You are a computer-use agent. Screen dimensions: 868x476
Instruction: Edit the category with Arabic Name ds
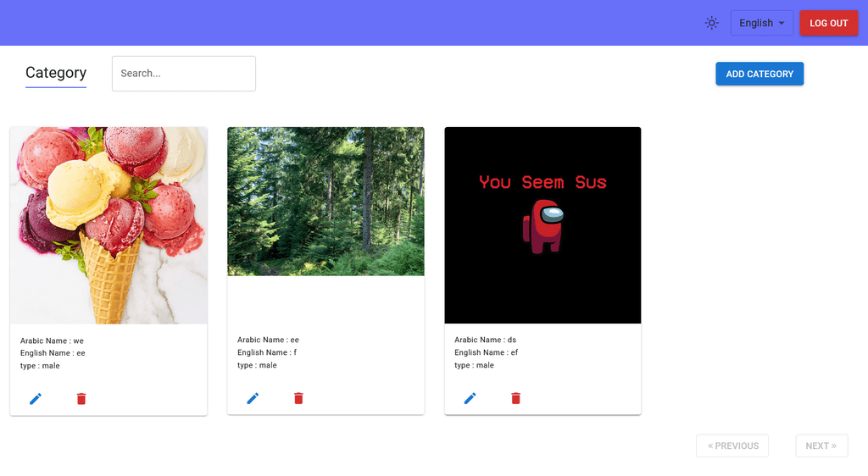pyautogui.click(x=470, y=398)
